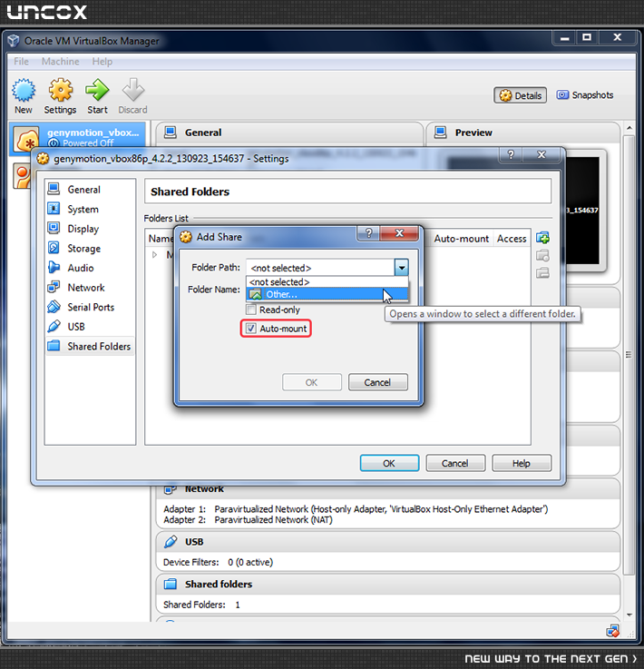The image size is (644, 669).
Task: Click the Network icon in settings sidebar
Action: coord(54,287)
